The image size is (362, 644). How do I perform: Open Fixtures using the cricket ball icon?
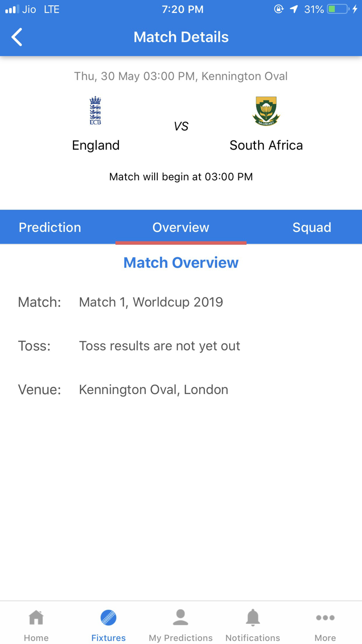108,617
